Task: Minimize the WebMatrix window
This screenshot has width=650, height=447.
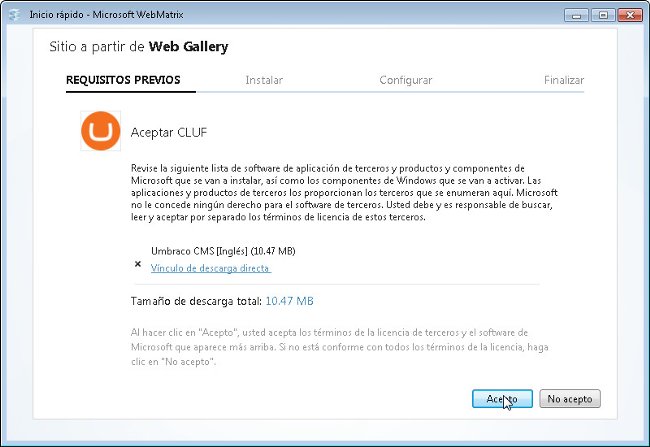Action: [576, 15]
